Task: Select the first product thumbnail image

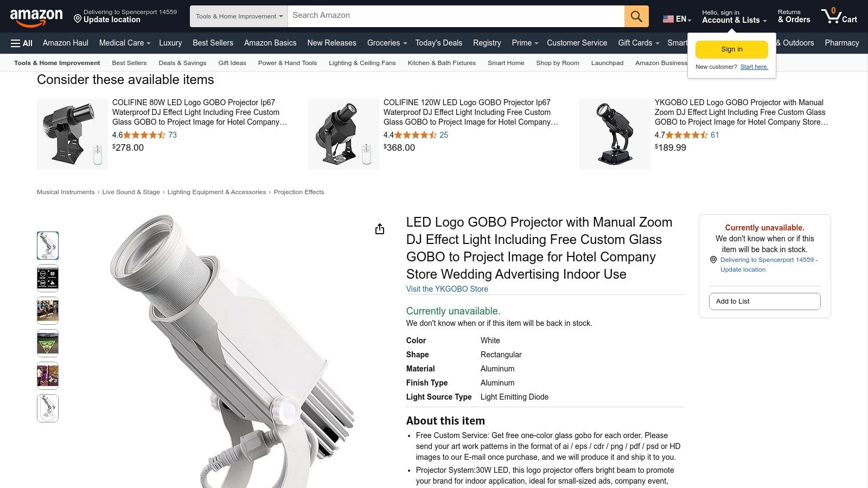Action: [48, 246]
